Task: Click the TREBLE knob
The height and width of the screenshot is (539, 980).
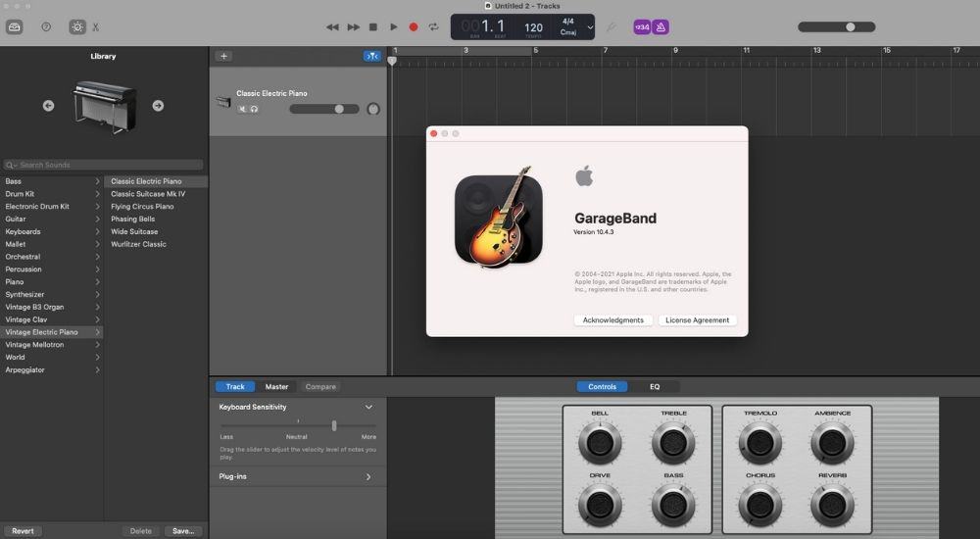Action: pos(673,443)
